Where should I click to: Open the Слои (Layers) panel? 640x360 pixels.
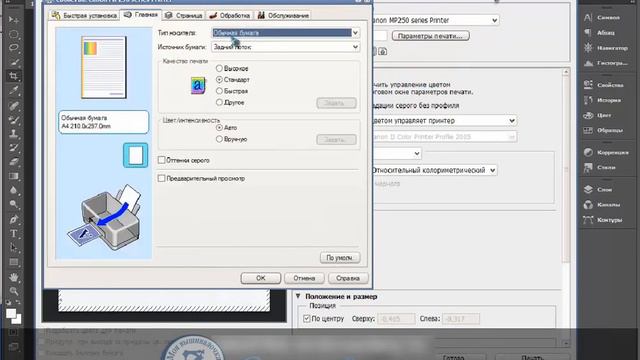[x=598, y=189]
